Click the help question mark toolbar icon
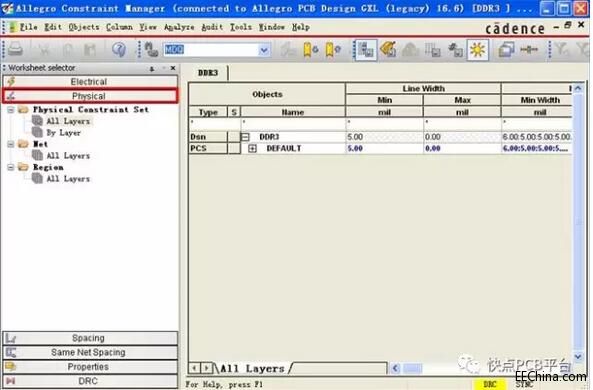Viewport: 593px width, 390px height. click(119, 50)
